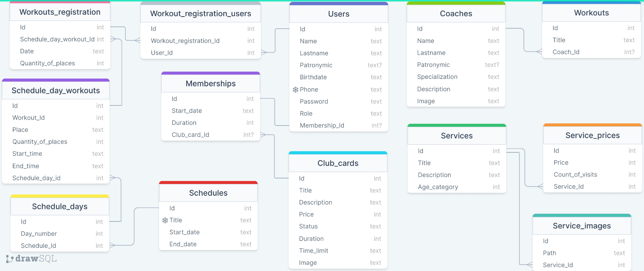Select the Workouts_registration table header
Image resolution: width=644 pixels, height=271 pixels.
pyautogui.click(x=60, y=12)
